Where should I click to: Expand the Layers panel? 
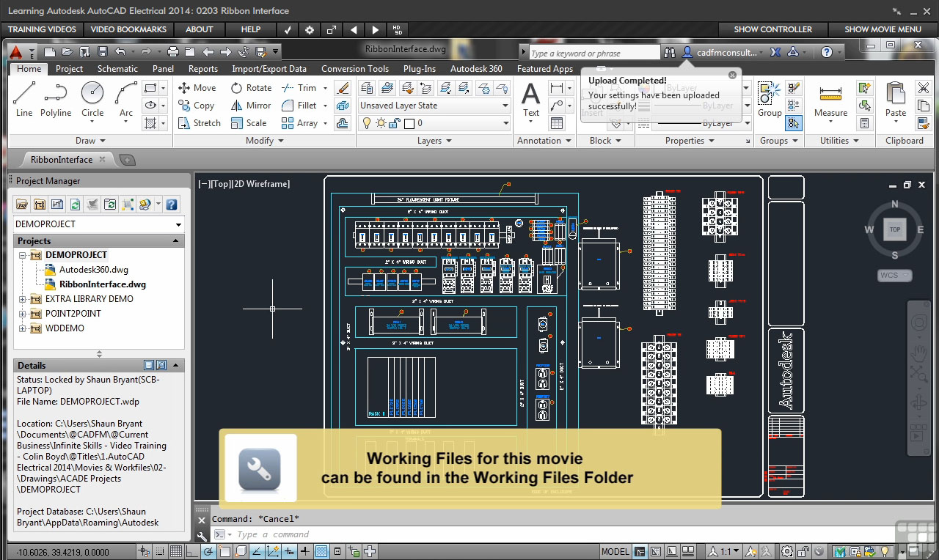click(434, 141)
